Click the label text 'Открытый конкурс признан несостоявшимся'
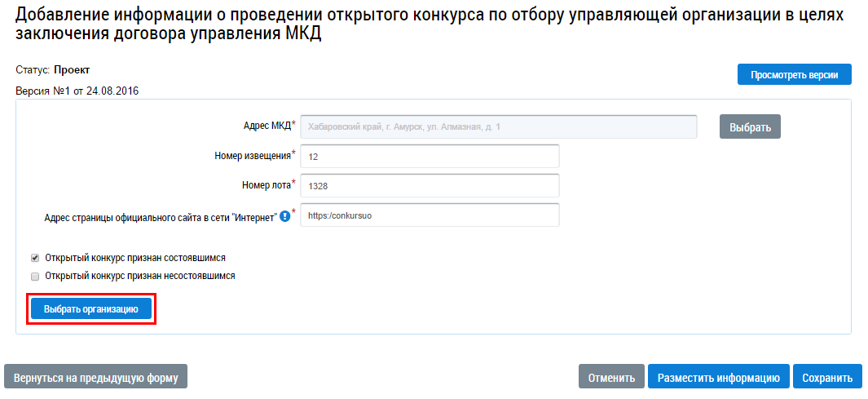The height and width of the screenshot is (399, 868). click(140, 276)
